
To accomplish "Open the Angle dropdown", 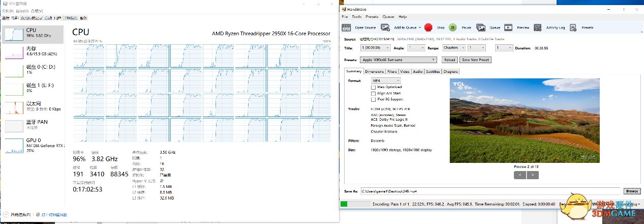I will (x=416, y=48).
